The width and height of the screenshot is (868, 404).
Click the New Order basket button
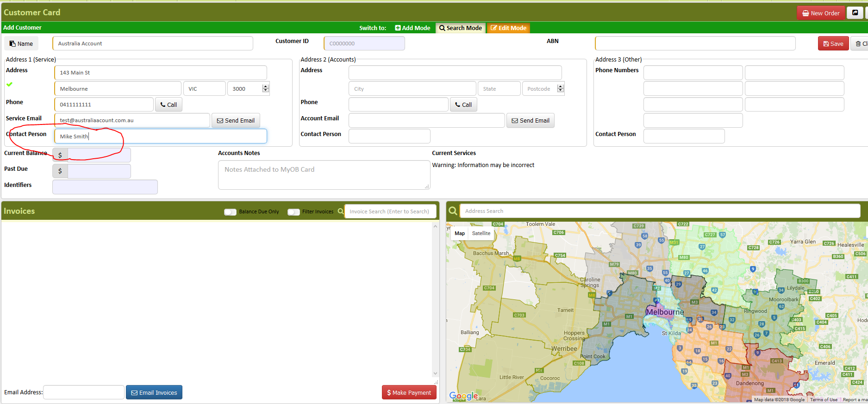click(821, 13)
